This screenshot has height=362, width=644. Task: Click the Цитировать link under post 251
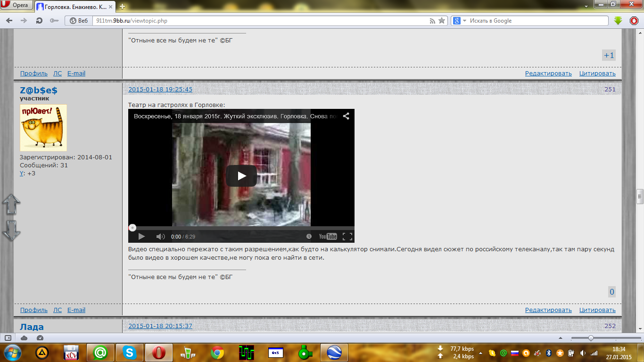click(x=597, y=310)
